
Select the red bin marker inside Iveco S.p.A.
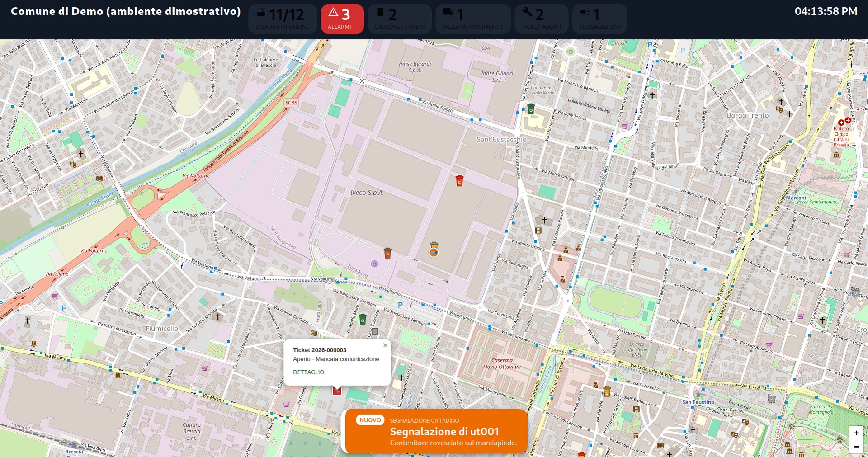[x=459, y=181]
